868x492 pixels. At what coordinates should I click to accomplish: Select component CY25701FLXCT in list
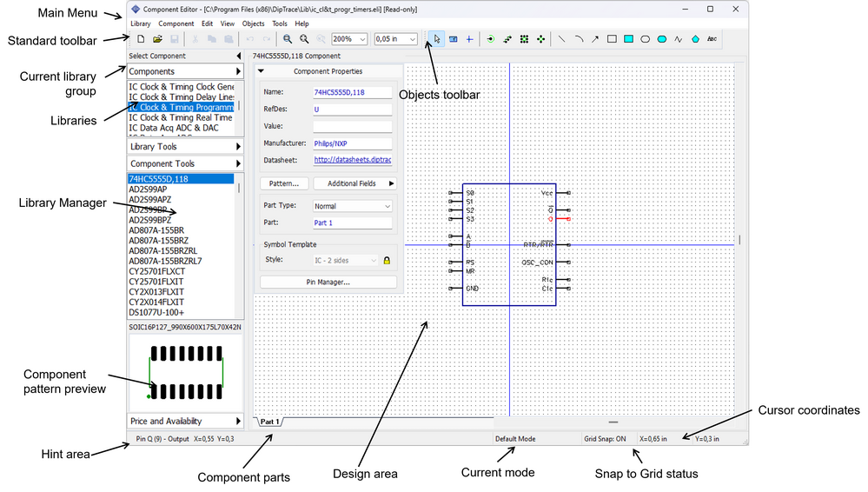coord(181,271)
